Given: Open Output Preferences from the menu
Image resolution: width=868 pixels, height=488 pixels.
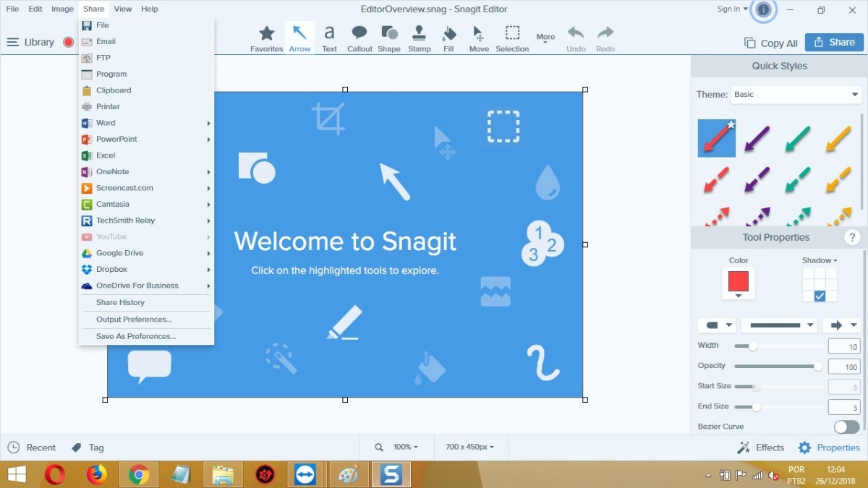Looking at the screenshot, I should (x=146, y=320).
